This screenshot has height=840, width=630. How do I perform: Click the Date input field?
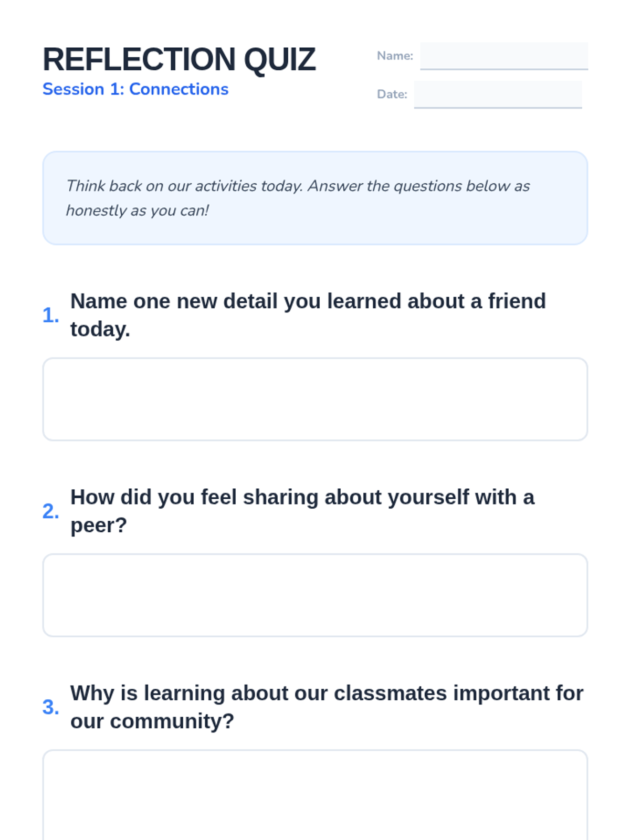tap(497, 94)
